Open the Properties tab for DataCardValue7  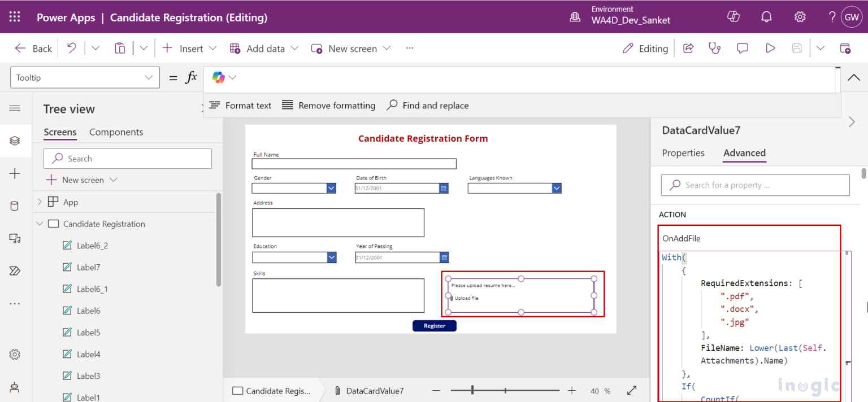[x=683, y=152]
